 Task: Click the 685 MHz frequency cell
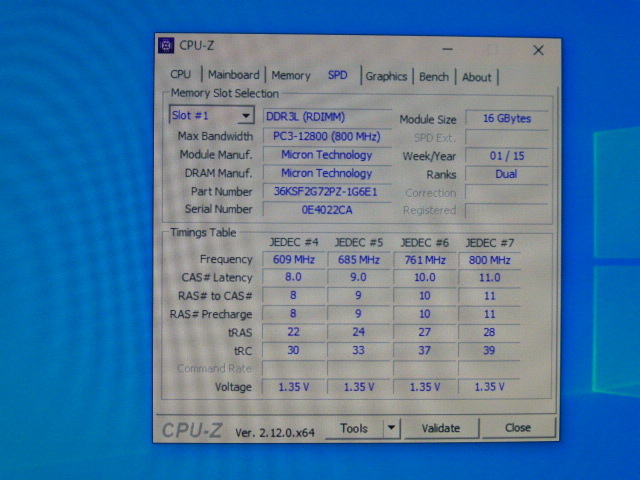(359, 260)
